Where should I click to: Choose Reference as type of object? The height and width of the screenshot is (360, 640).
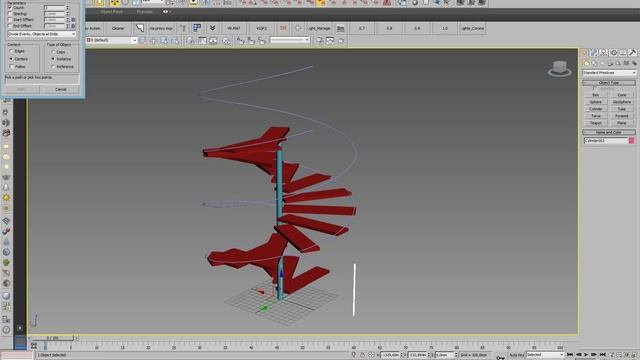(x=53, y=66)
